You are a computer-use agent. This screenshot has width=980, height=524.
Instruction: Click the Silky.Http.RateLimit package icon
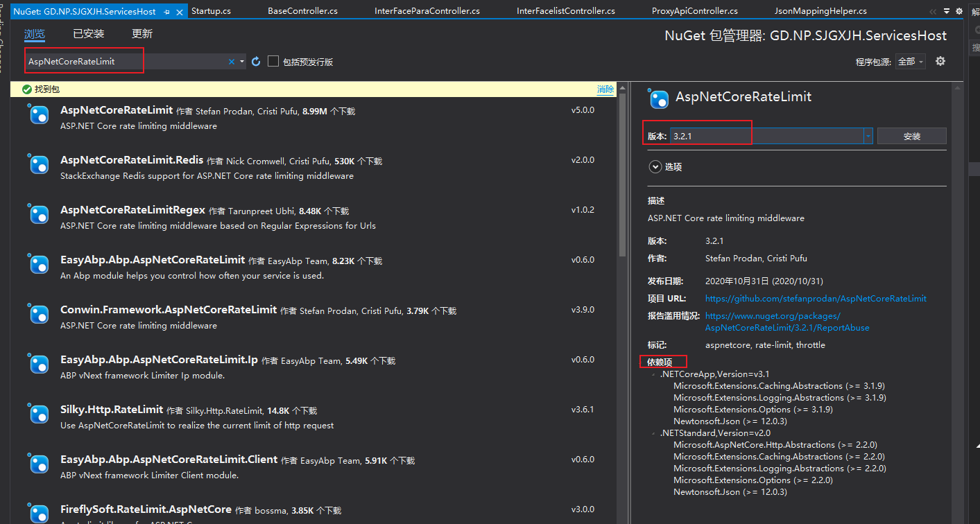click(40, 414)
